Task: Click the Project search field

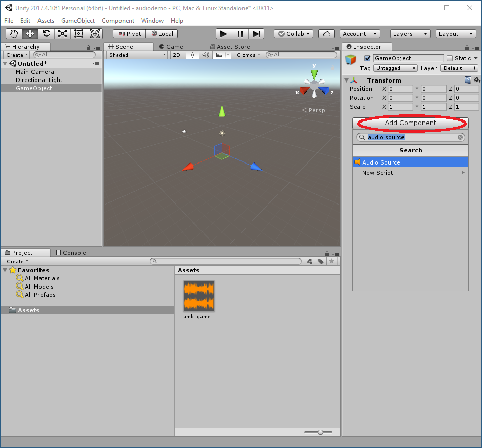Action: pyautogui.click(x=226, y=261)
